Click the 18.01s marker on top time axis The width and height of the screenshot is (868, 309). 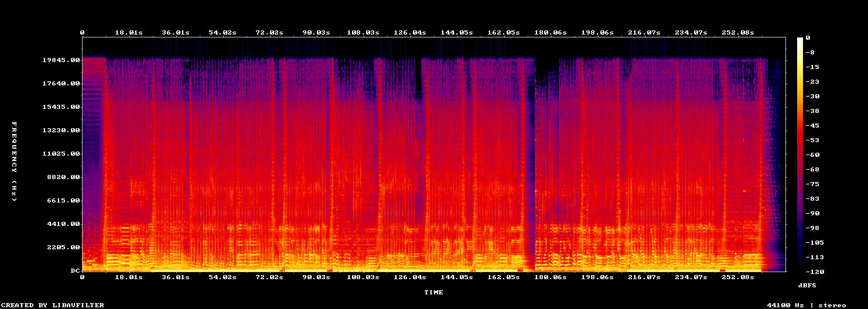(128, 33)
